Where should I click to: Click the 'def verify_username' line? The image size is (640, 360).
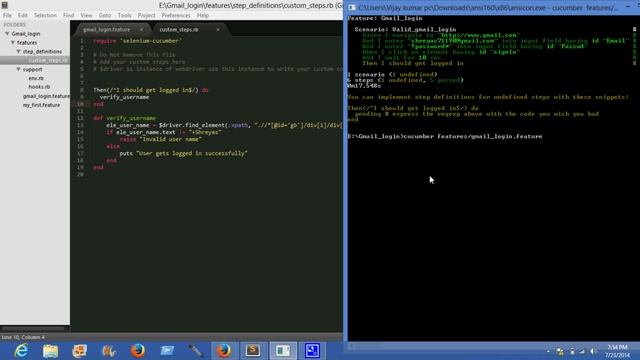tap(124, 118)
